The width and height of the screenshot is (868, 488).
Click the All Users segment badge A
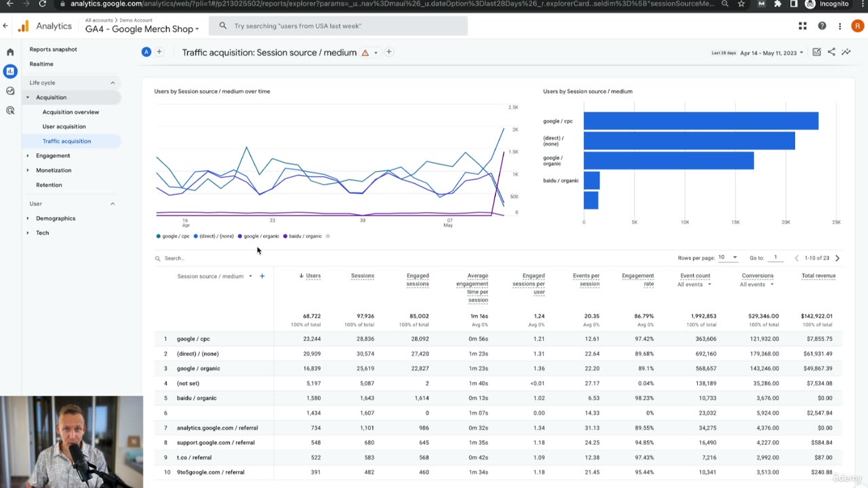click(x=146, y=52)
